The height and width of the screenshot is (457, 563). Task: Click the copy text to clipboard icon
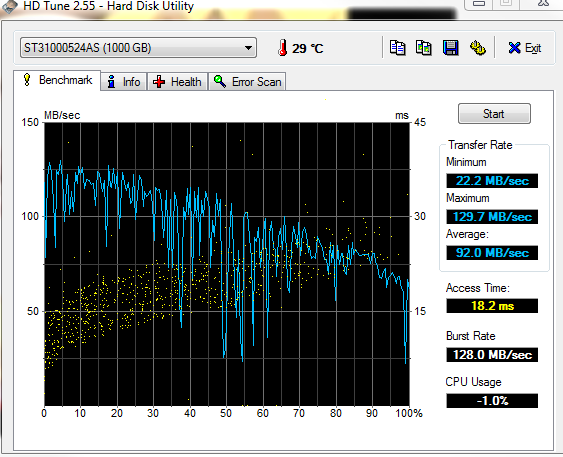pos(397,48)
